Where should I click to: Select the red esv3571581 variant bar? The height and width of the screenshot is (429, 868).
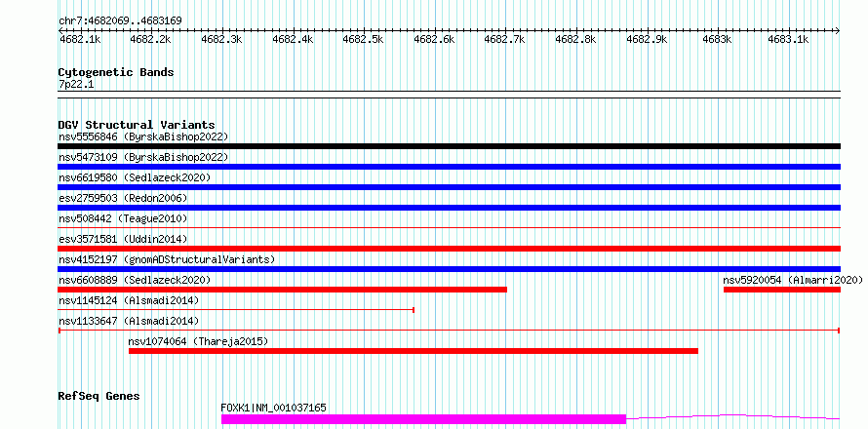(449, 249)
